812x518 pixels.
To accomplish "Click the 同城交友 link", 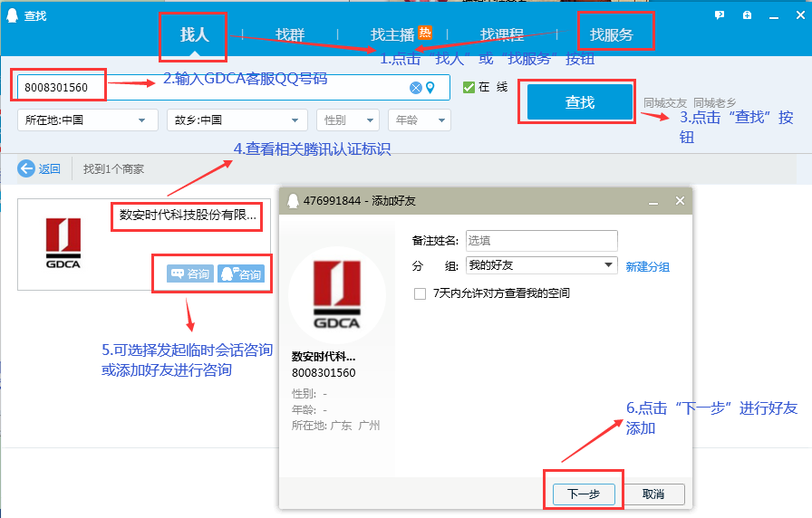I will pyautogui.click(x=665, y=103).
